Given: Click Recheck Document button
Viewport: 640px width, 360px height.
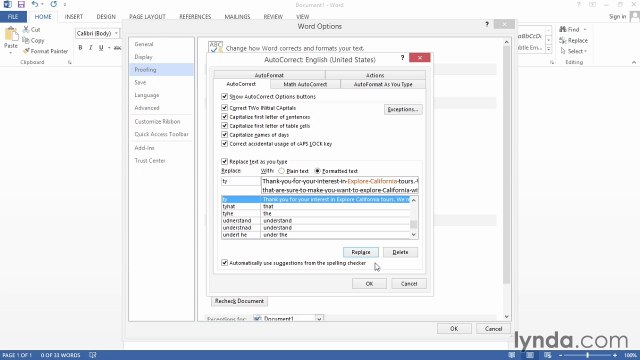Looking at the screenshot, I should point(239,301).
